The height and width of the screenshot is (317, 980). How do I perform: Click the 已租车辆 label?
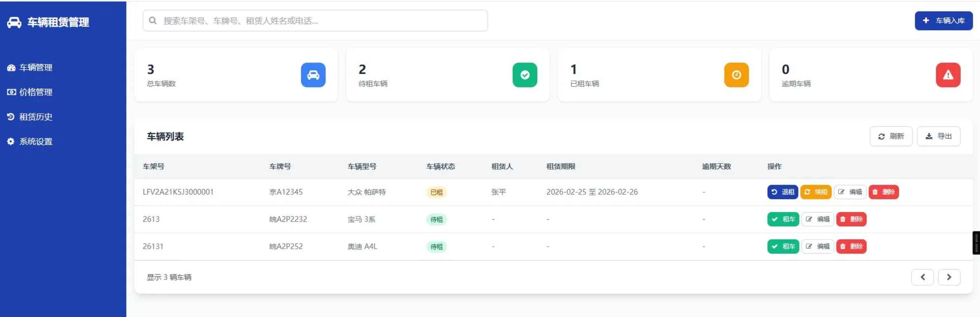tap(585, 84)
